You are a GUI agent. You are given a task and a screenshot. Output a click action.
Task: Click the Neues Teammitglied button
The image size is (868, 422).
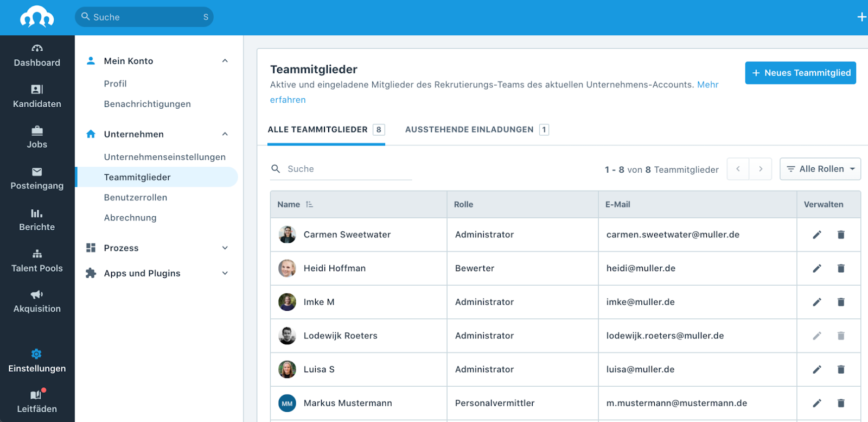(x=801, y=73)
